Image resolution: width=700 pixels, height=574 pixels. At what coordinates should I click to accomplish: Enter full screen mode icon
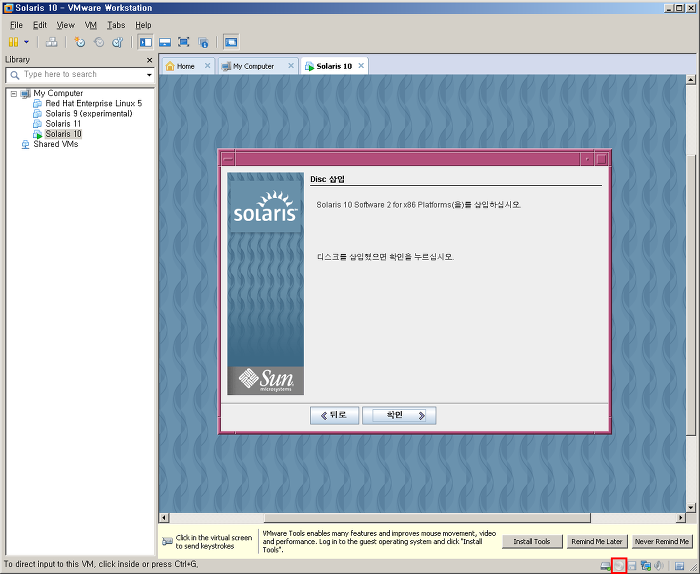[x=183, y=42]
